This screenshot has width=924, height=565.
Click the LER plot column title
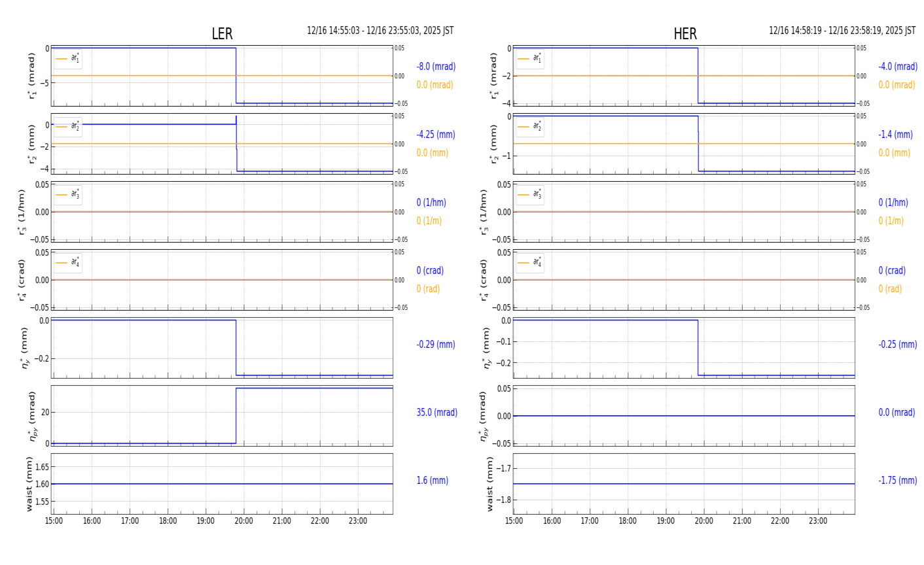[222, 34]
